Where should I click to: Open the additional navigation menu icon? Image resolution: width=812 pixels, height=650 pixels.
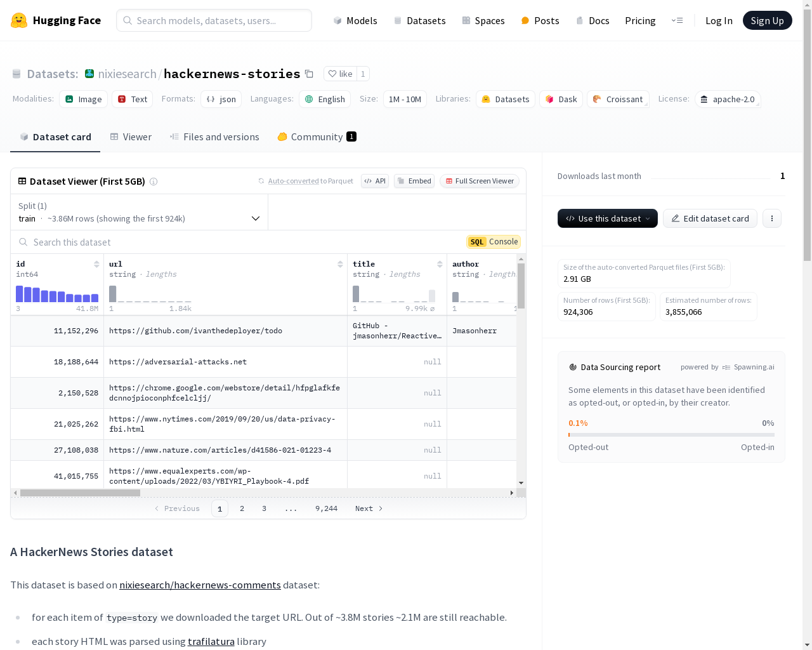[x=677, y=20]
